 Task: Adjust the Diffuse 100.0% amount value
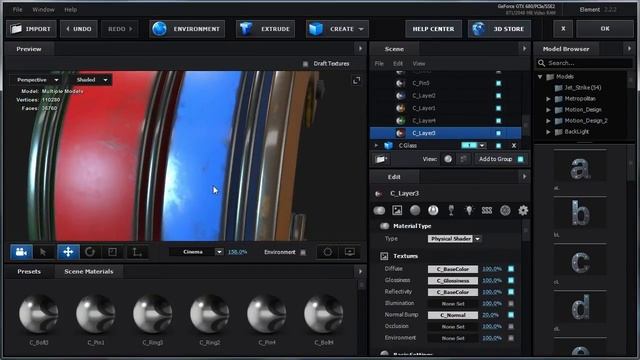[x=492, y=269]
